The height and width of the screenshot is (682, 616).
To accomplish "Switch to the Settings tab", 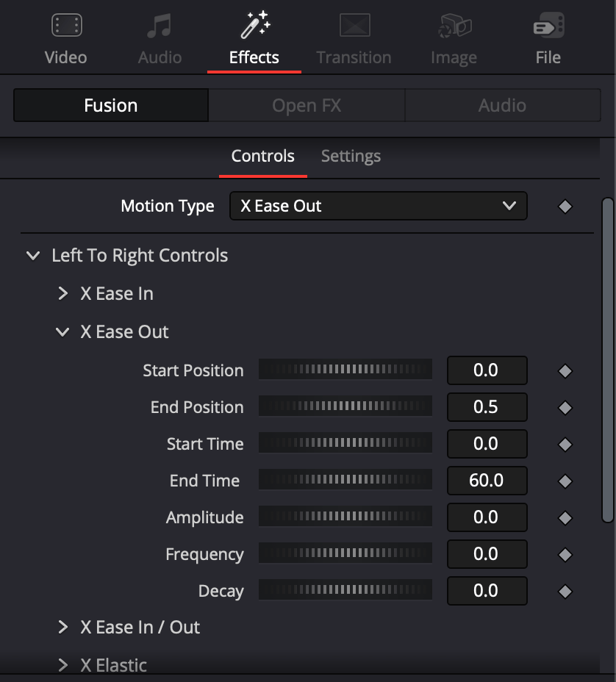I will [351, 156].
